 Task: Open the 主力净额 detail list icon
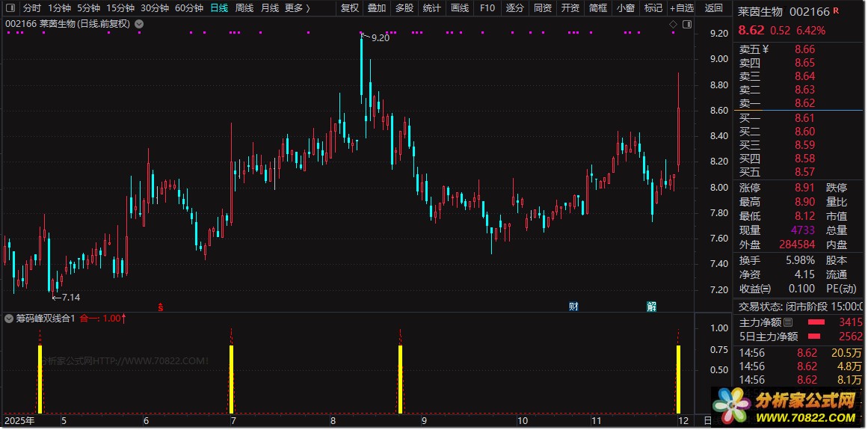pos(787,322)
